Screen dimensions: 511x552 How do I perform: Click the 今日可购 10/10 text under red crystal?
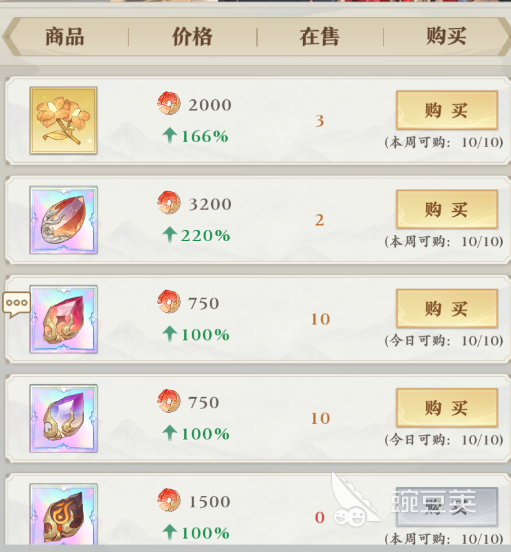(x=444, y=341)
